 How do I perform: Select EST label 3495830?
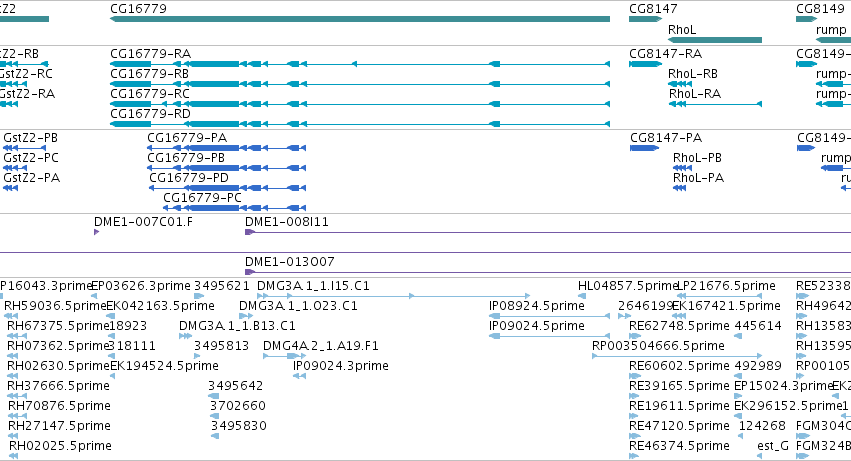coord(239,427)
